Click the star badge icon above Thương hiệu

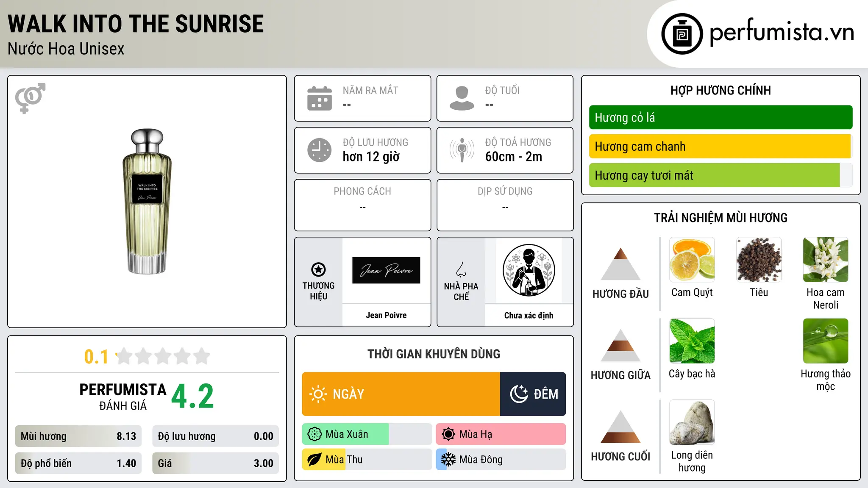(x=318, y=269)
